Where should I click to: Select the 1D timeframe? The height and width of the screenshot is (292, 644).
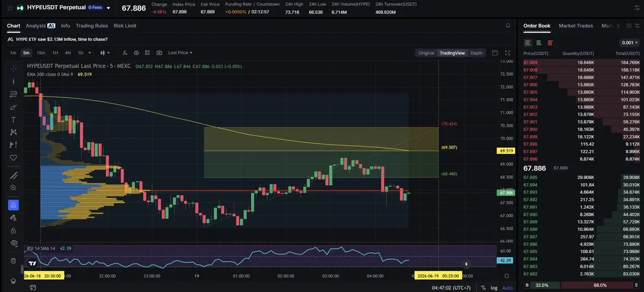tap(80, 53)
